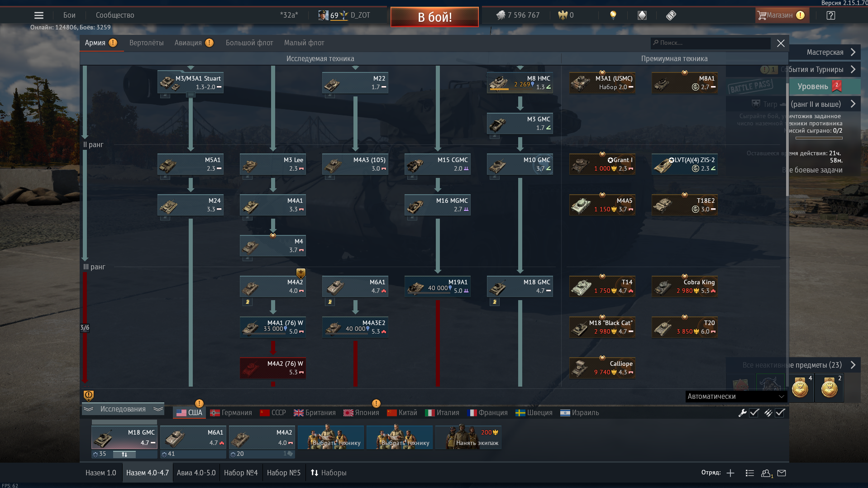This screenshot has height=488, width=868.
Task: Click the В бой! battle button
Action: pyautogui.click(x=434, y=17)
